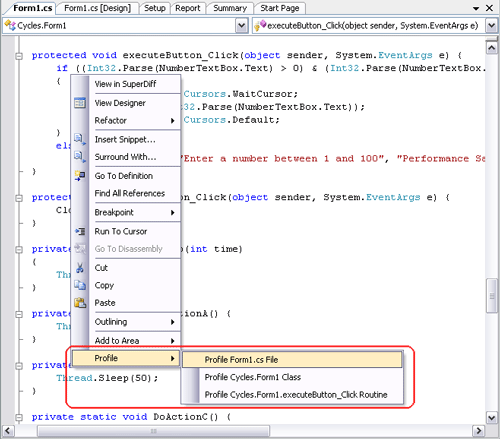The height and width of the screenshot is (439, 500).
Task: Select Paste from context menu
Action: click(126, 303)
